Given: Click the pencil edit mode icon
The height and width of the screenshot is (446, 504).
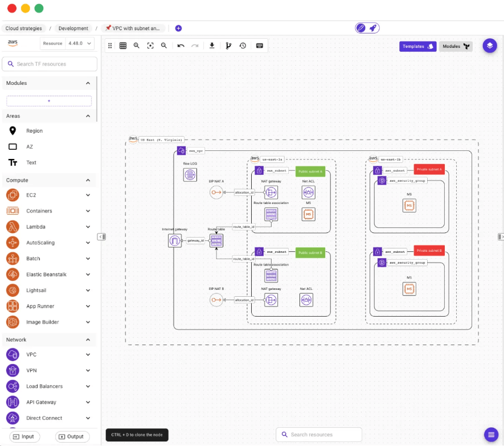Looking at the screenshot, I should point(361,28).
